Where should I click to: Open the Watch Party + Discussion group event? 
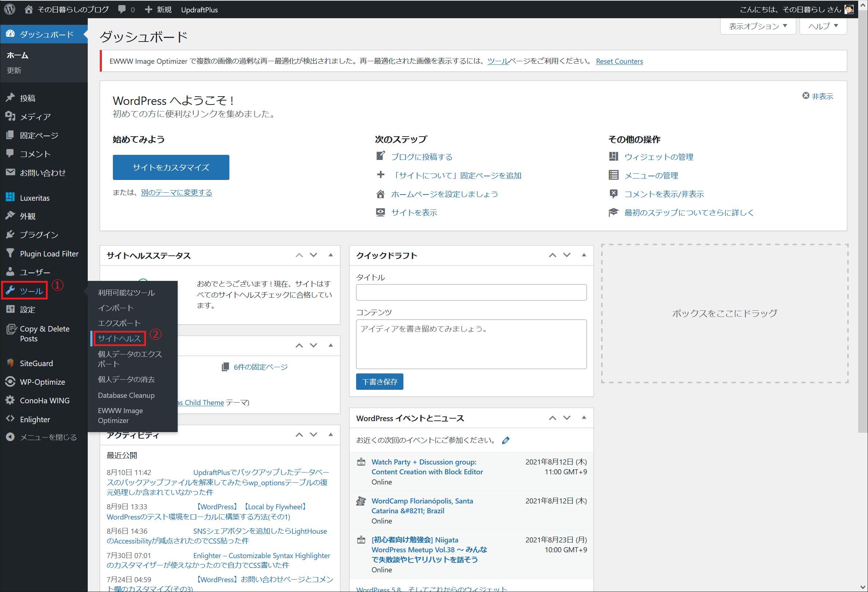[427, 467]
